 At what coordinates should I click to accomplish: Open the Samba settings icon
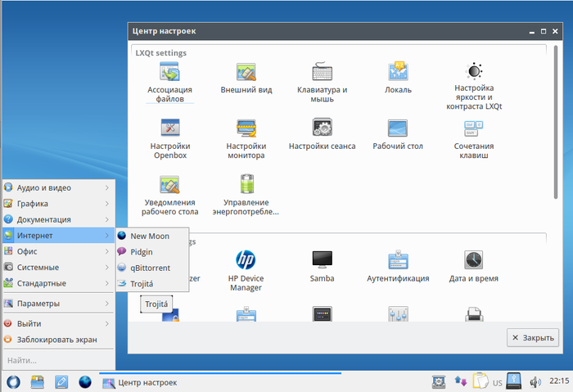(322, 260)
